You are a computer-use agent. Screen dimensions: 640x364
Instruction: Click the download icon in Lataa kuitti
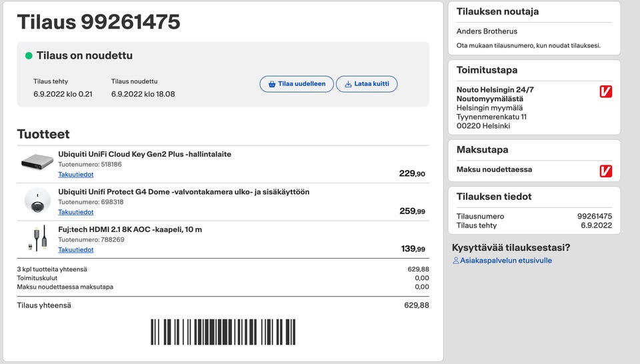pos(348,85)
